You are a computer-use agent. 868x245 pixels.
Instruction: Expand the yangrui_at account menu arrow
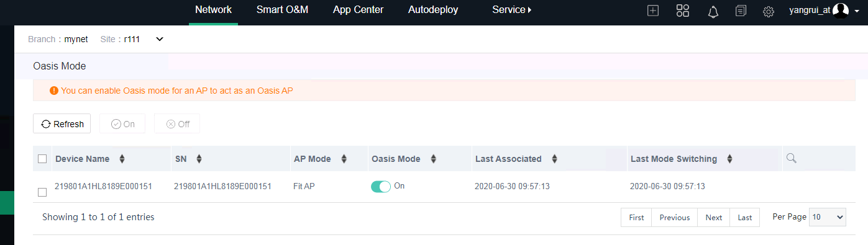coord(856,11)
